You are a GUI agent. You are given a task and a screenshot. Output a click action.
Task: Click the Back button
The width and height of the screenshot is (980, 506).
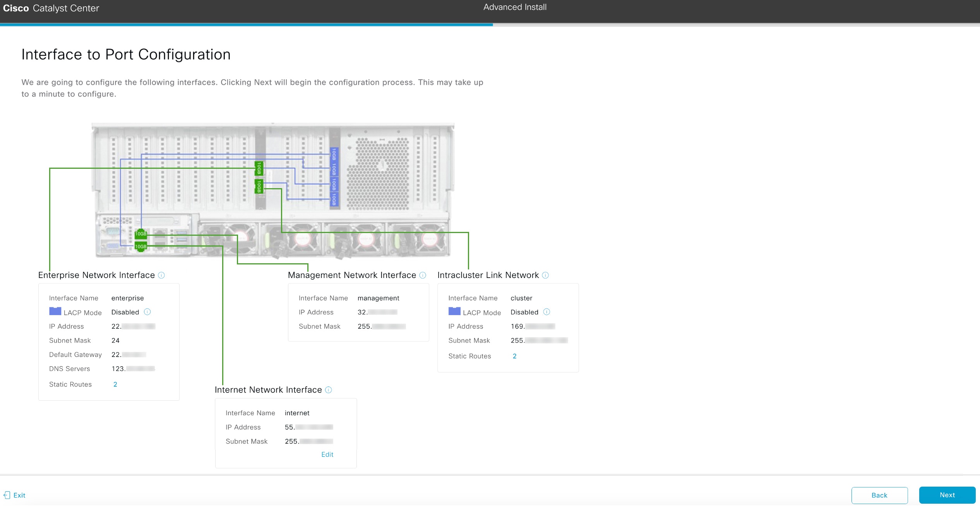879,495
